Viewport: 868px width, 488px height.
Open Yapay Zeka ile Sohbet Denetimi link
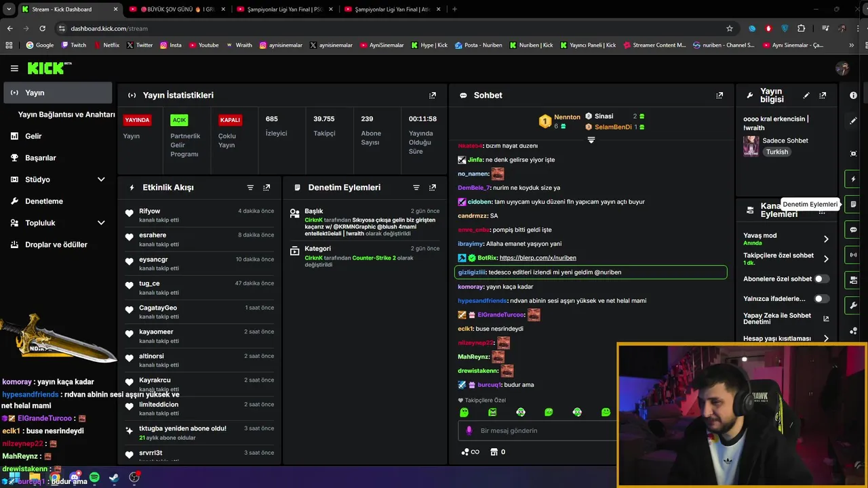[786, 319]
